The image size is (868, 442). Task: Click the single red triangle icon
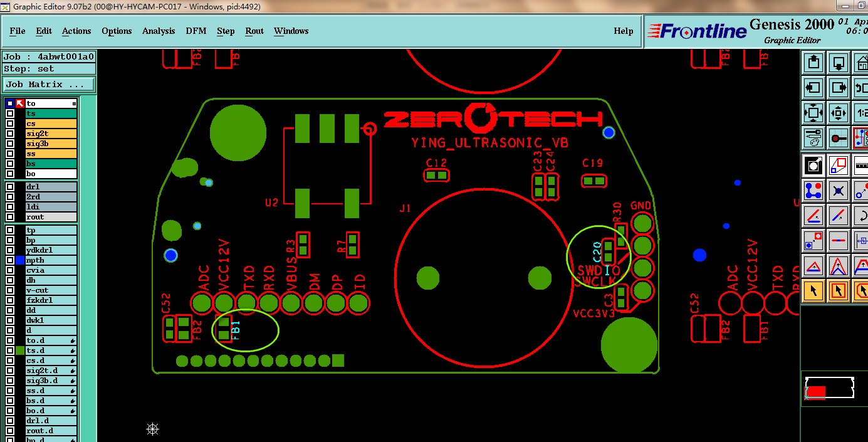point(813,266)
